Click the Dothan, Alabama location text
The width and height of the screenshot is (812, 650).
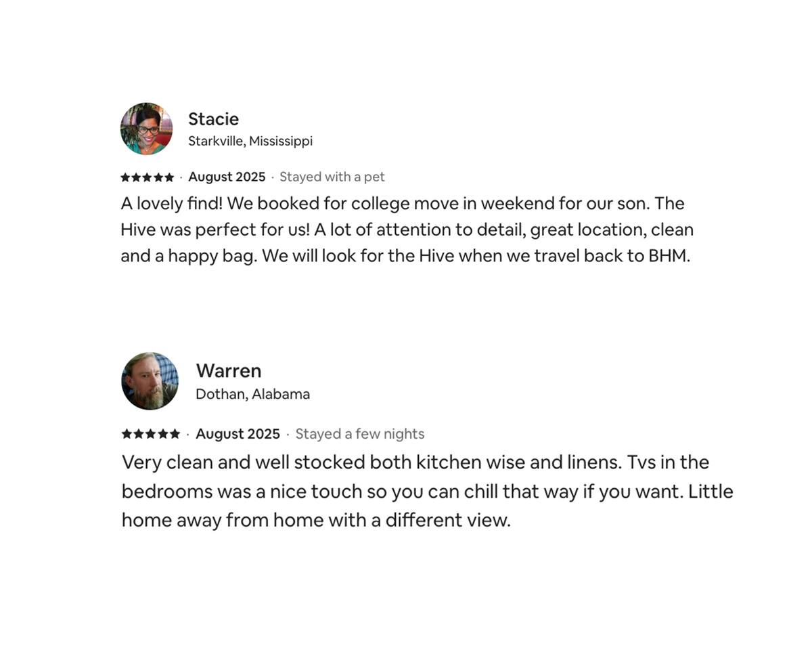point(252,394)
